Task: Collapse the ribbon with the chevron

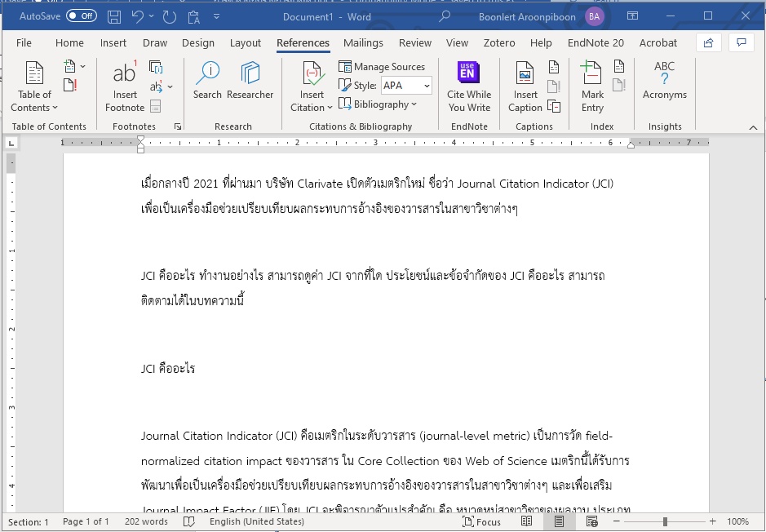Action: coord(753,127)
